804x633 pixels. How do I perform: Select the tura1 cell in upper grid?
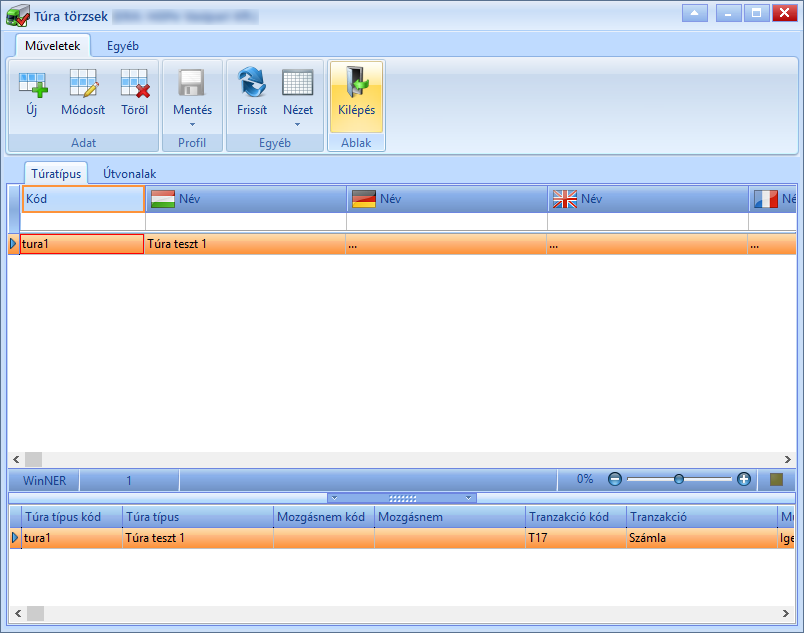pyautogui.click(x=82, y=244)
